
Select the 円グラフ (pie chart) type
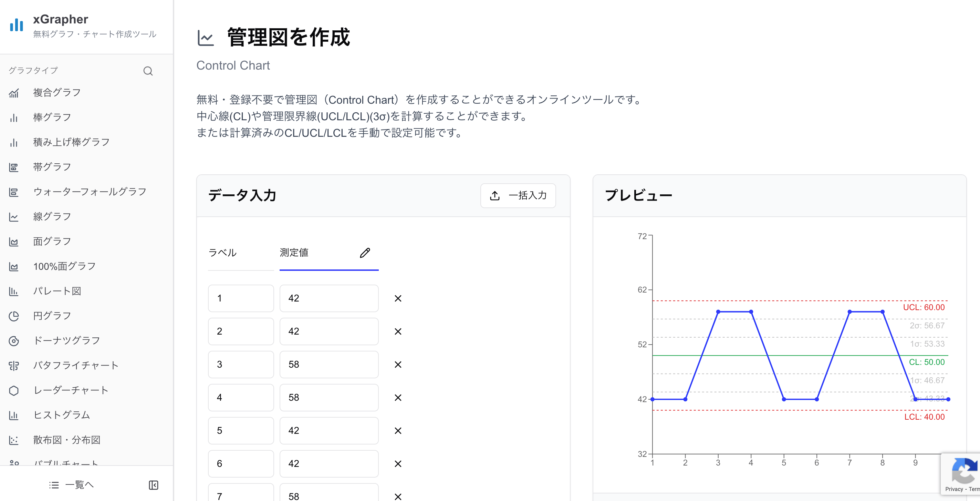(51, 315)
